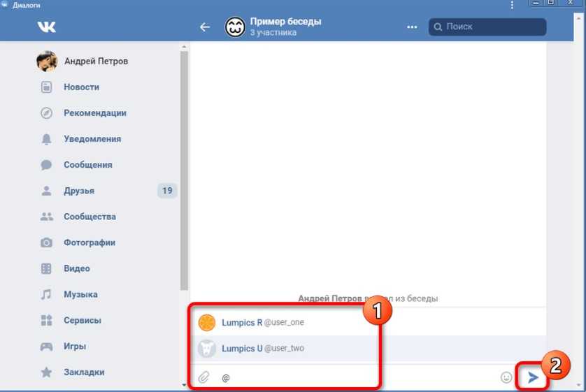Click the paperclip attach icon
This screenshot has height=392, width=586.
(203, 377)
